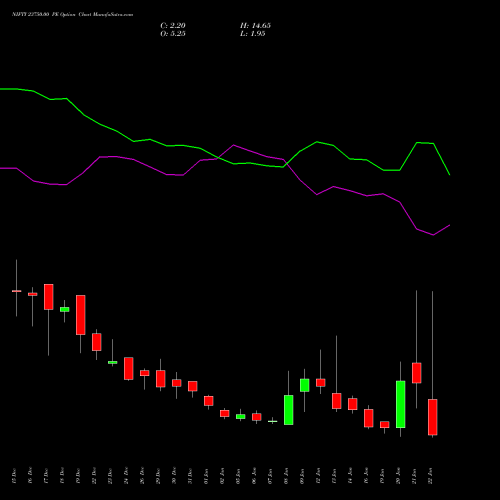Click the '19 Jan' date axis label
Viewport: 500px width, 500px height.
(382, 476)
